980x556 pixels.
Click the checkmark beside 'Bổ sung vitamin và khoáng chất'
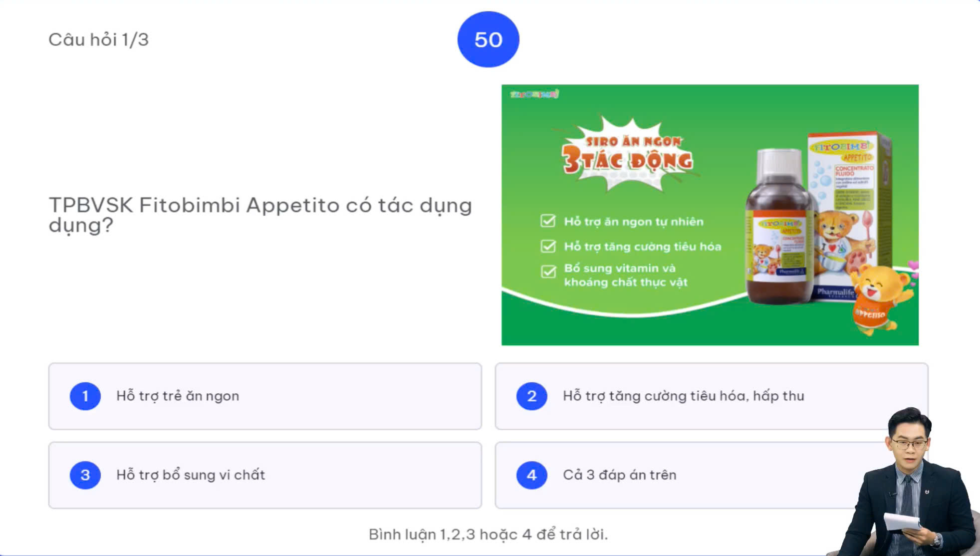point(548,272)
